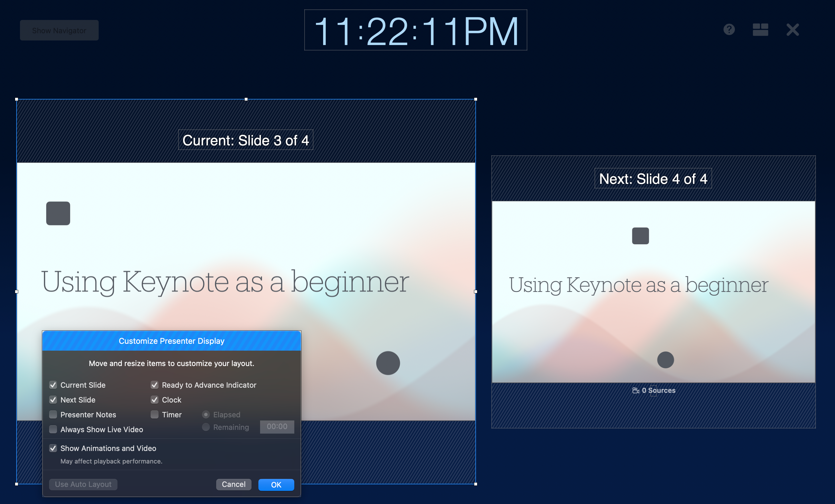Disable the Current Slide checkbox
835x504 pixels.
tap(53, 385)
